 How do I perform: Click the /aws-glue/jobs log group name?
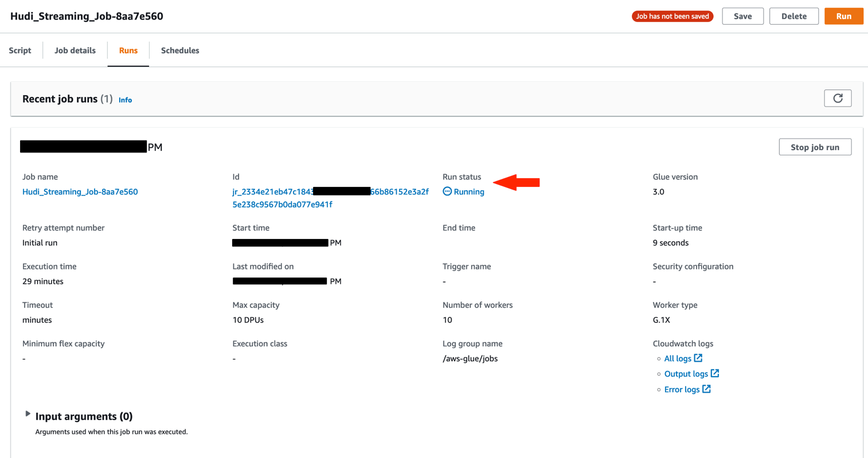click(x=470, y=359)
